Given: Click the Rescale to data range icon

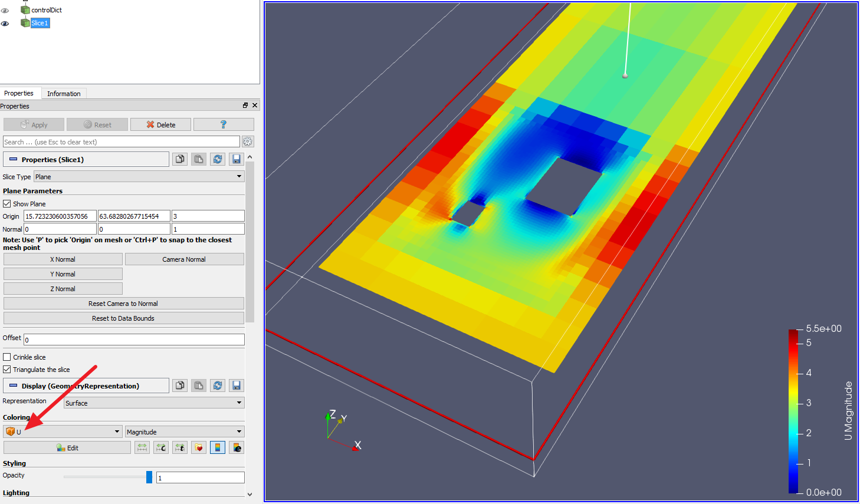Looking at the screenshot, I should tap(142, 448).
